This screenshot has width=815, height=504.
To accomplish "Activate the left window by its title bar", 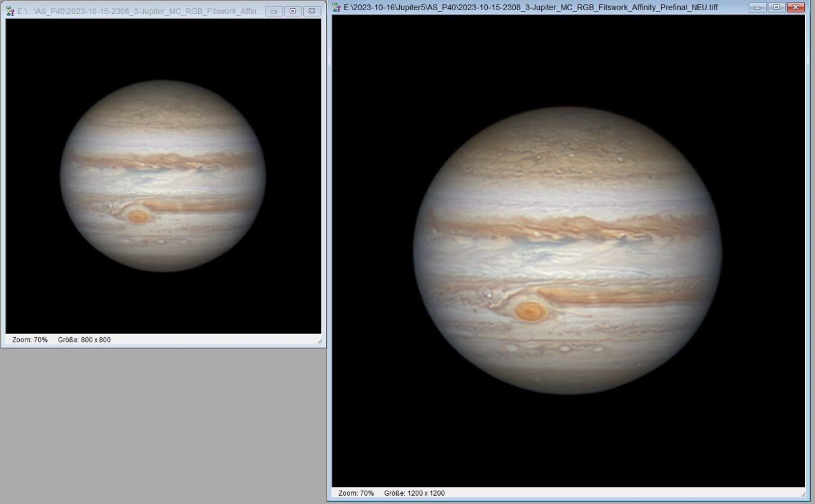I will [140, 11].
